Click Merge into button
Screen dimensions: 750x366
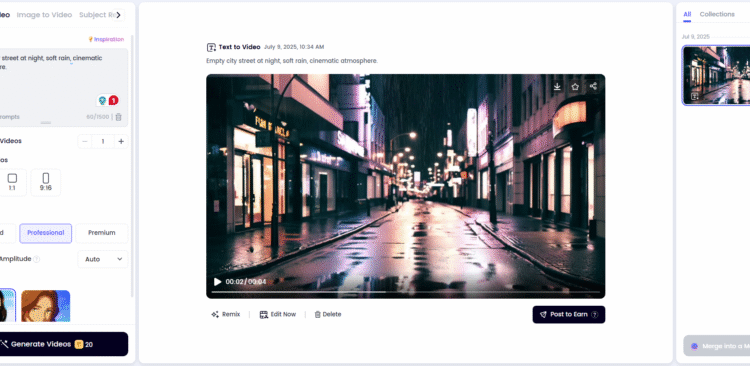pyautogui.click(x=717, y=346)
